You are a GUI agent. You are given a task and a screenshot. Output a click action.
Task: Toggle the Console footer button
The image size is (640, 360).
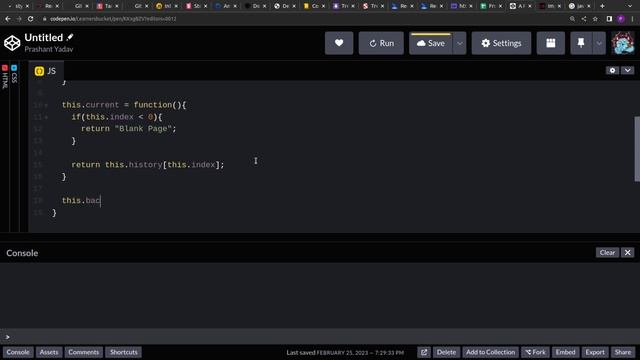click(18, 352)
